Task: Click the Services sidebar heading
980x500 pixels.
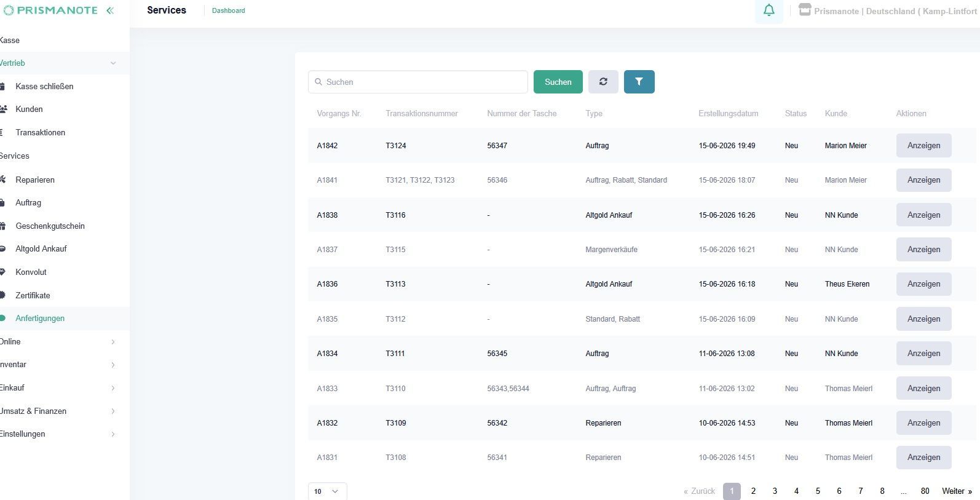Action: tap(15, 156)
